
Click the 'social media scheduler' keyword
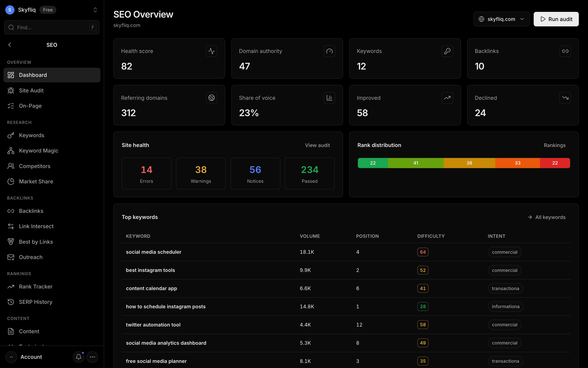coord(154,252)
